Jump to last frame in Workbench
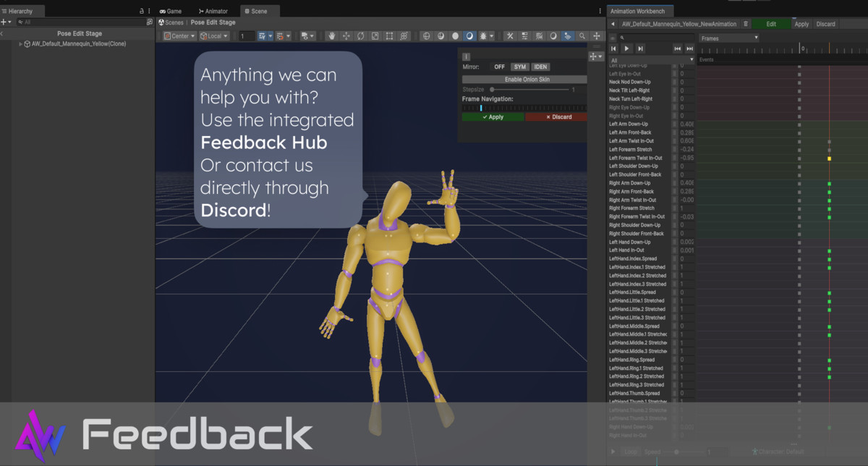 coord(640,48)
